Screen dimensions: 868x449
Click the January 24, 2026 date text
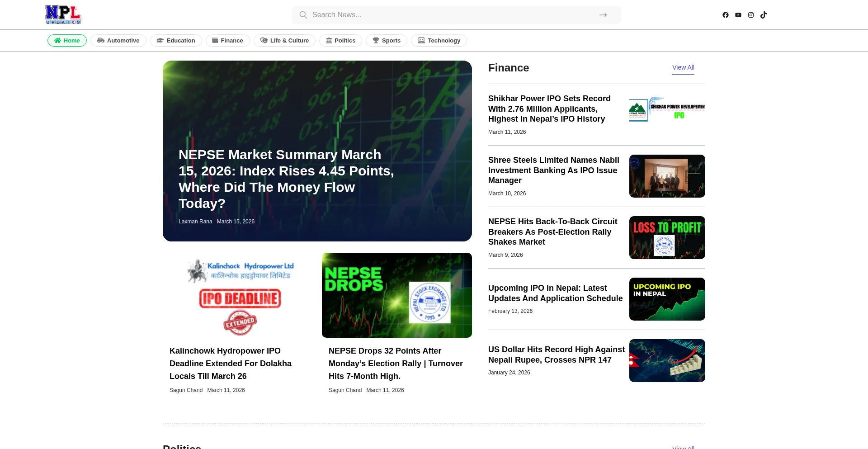coord(509,373)
